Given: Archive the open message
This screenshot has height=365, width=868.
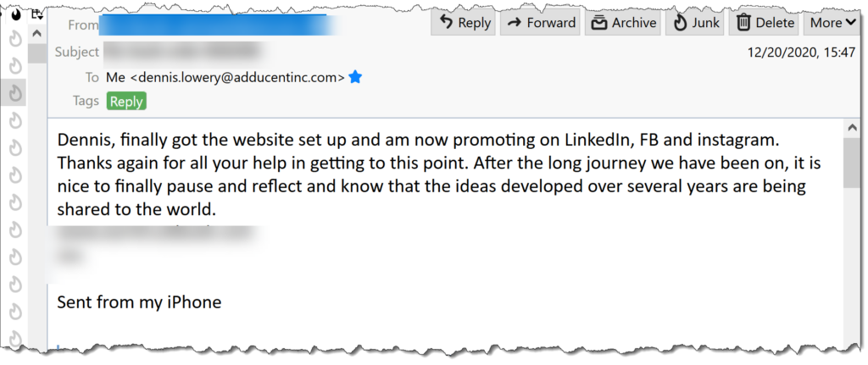Looking at the screenshot, I should [623, 23].
